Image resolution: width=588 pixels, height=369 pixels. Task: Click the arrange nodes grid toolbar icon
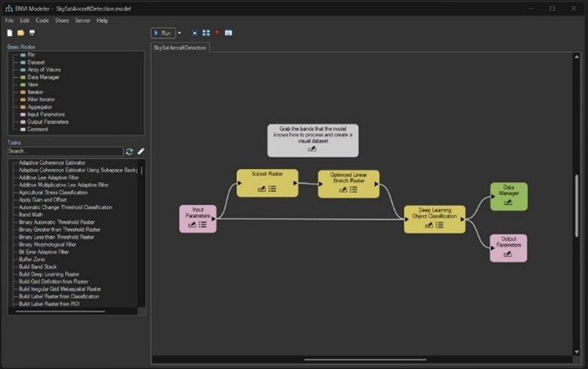pos(206,33)
